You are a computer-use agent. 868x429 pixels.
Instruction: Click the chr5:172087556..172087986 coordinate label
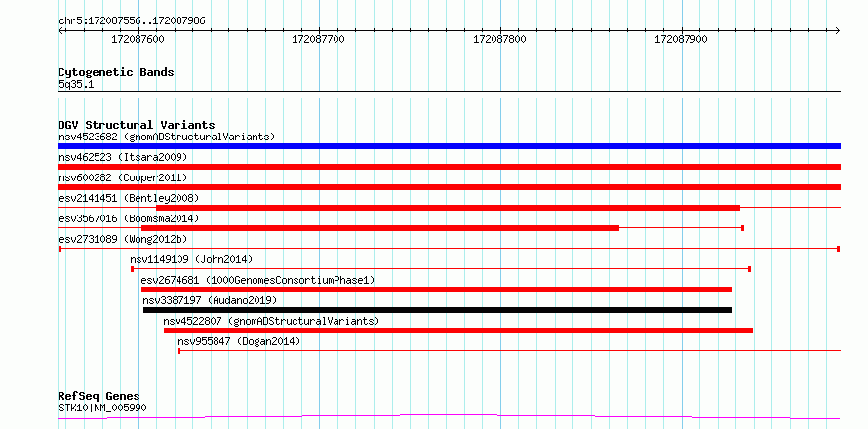tap(132, 21)
